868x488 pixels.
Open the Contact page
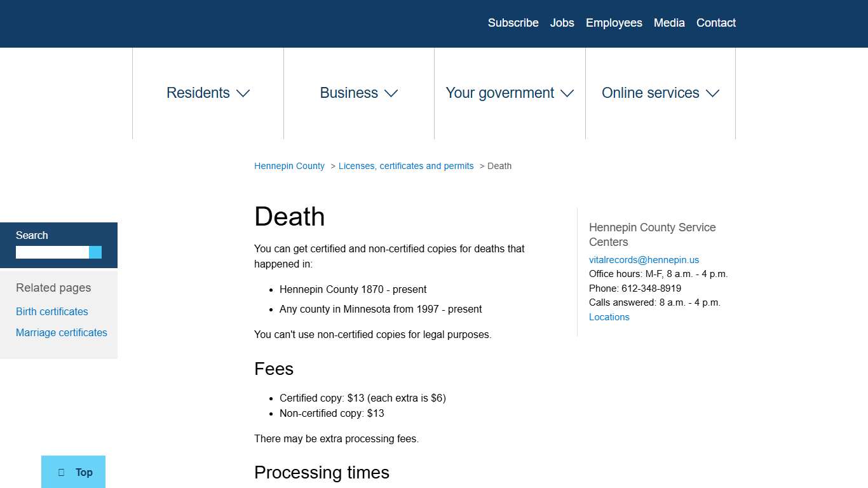point(715,23)
